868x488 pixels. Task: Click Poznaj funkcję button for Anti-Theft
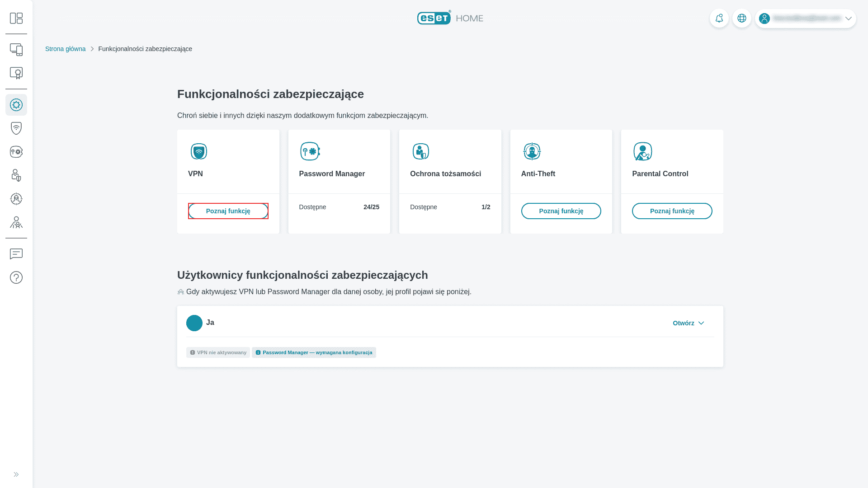click(561, 211)
